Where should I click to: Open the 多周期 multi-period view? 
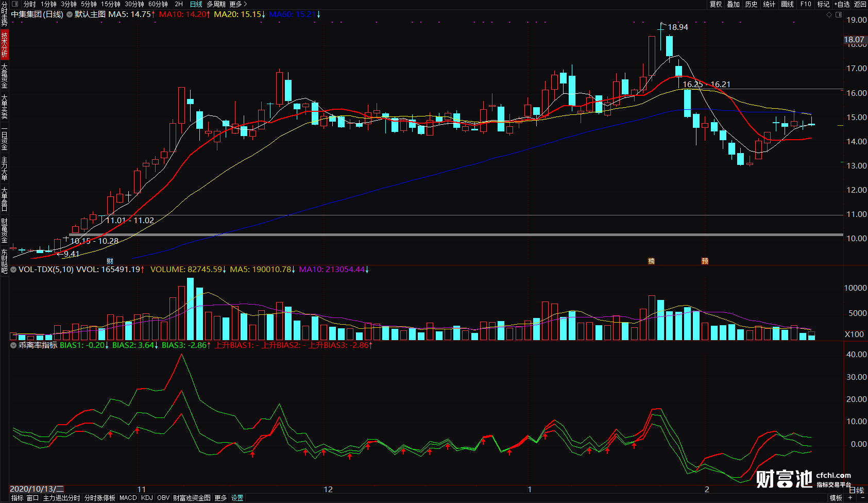coord(216,4)
